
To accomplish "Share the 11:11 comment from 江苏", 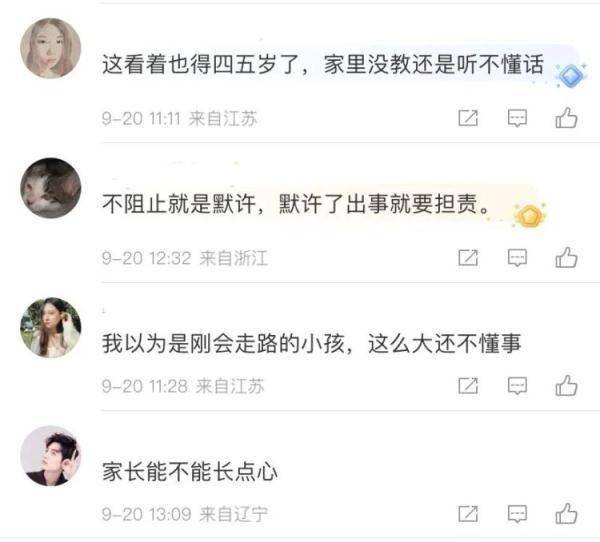I will [468, 118].
